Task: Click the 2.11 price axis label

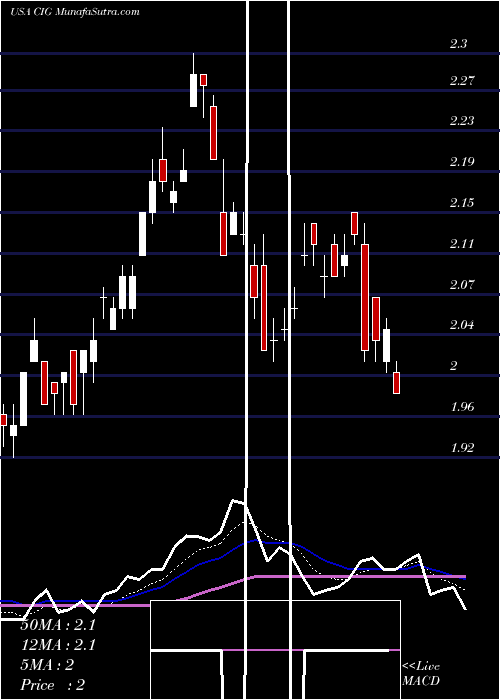Action: pyautogui.click(x=462, y=243)
